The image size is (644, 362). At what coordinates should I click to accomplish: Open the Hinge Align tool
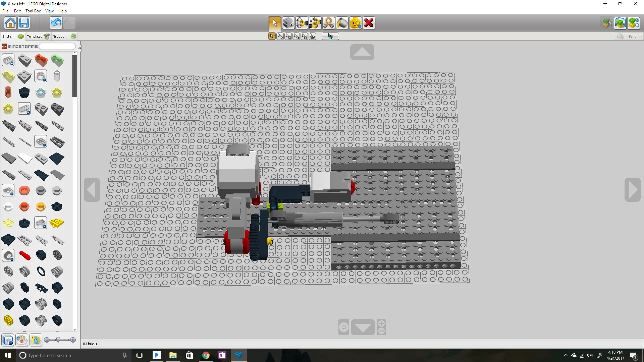click(315, 23)
